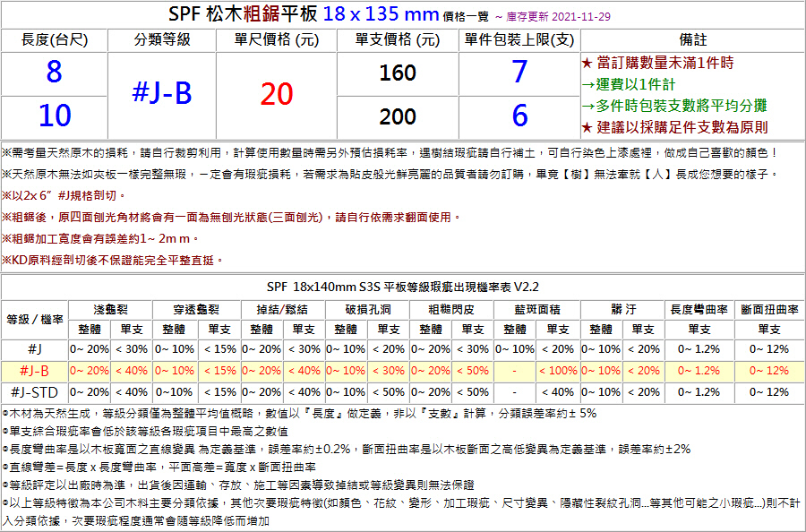Select the '整體' subheader under 淺龜裂

(x=90, y=329)
